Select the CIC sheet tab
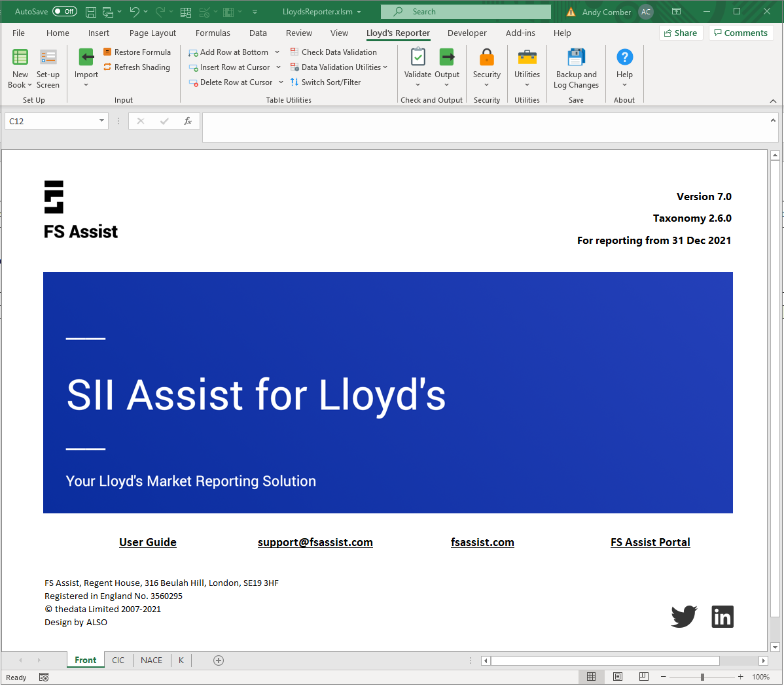Image resolution: width=784 pixels, height=686 pixels. [118, 660]
